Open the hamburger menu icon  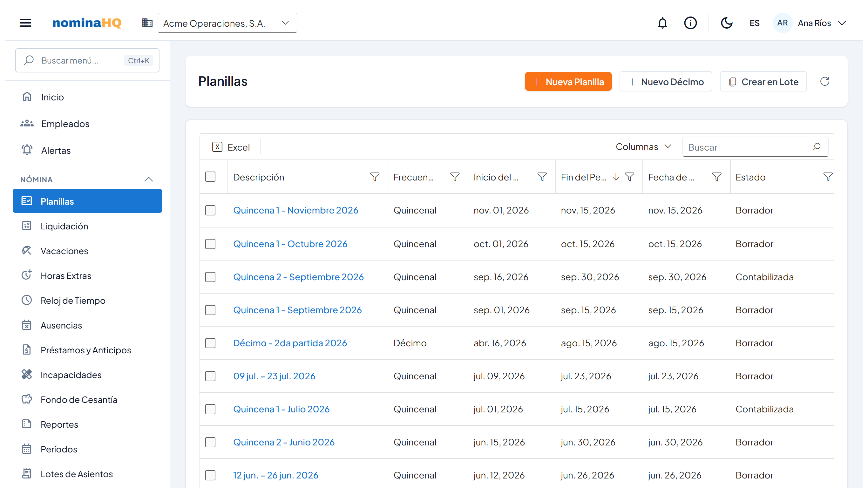(x=25, y=23)
